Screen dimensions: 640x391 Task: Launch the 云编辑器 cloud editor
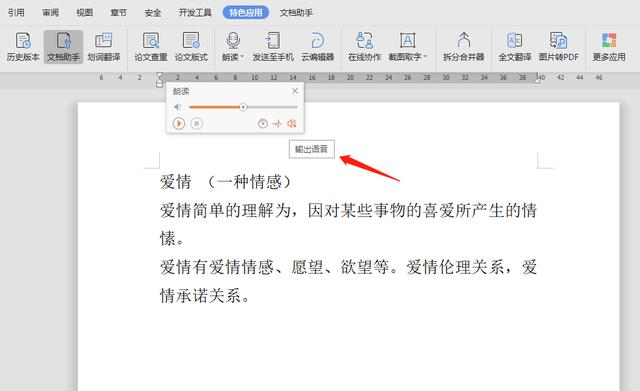[x=318, y=47]
